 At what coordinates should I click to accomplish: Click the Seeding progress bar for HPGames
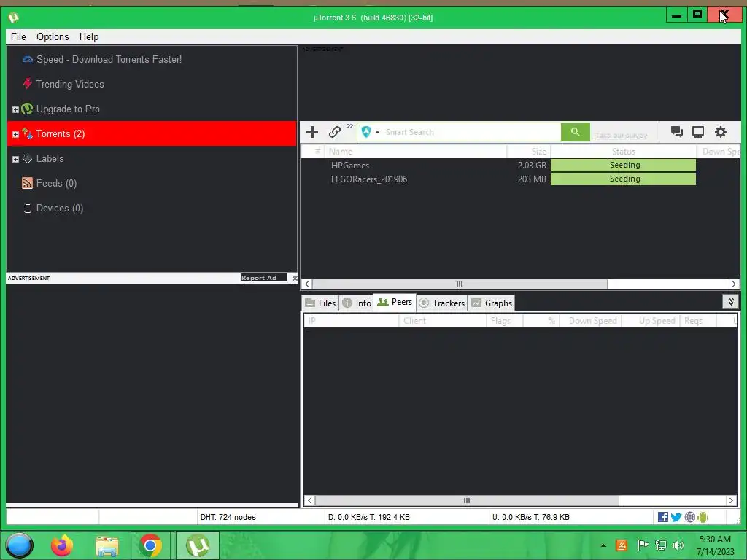click(623, 166)
